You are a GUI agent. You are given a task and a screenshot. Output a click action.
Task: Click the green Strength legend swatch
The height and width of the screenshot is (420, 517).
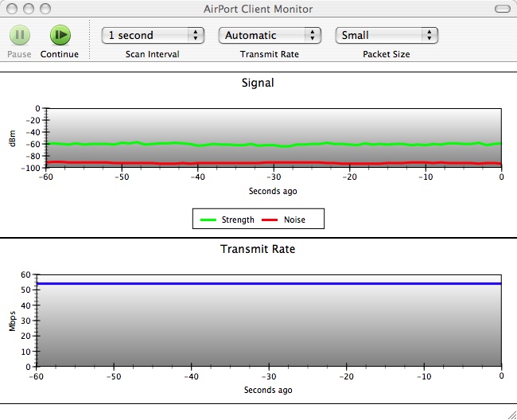(208, 220)
